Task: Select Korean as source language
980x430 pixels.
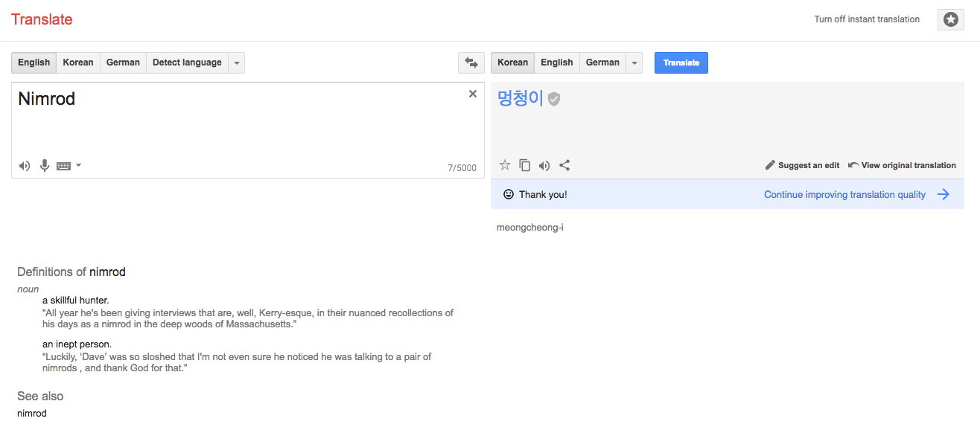Action: click(78, 62)
